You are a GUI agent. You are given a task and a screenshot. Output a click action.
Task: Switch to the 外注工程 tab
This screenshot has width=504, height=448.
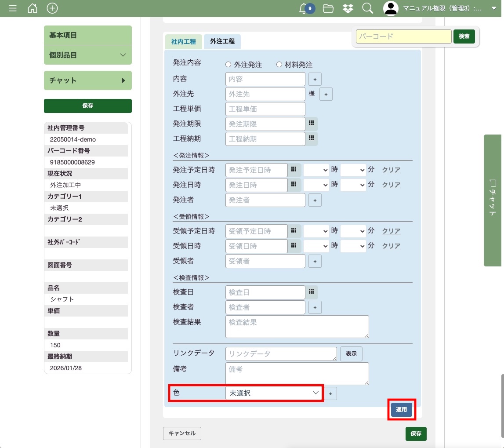tap(222, 41)
